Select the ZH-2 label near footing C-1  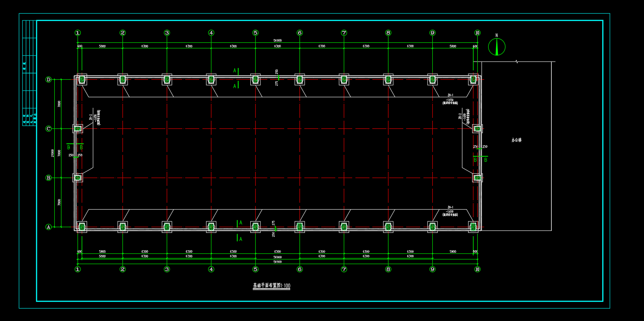(x=90, y=117)
